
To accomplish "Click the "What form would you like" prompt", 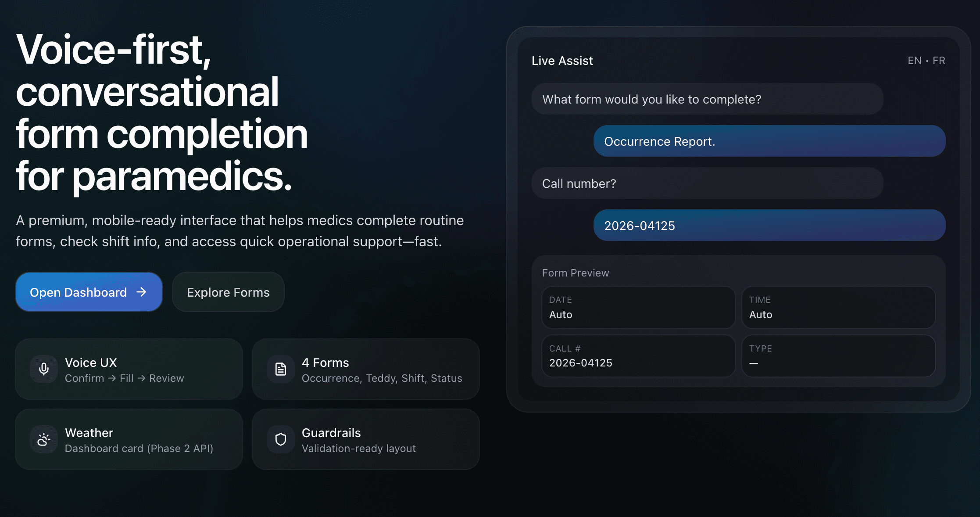I will [707, 99].
